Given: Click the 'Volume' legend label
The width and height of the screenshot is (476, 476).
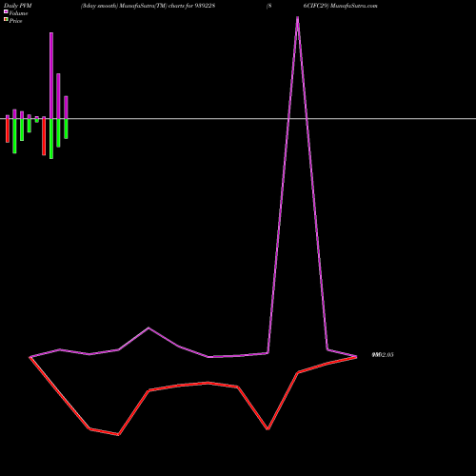Looking at the screenshot, I should pos(18,13).
